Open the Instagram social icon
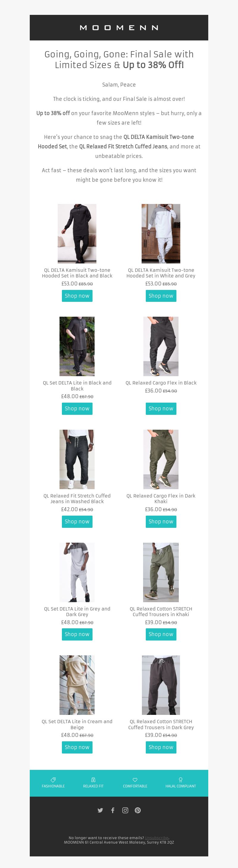 [125, 810]
